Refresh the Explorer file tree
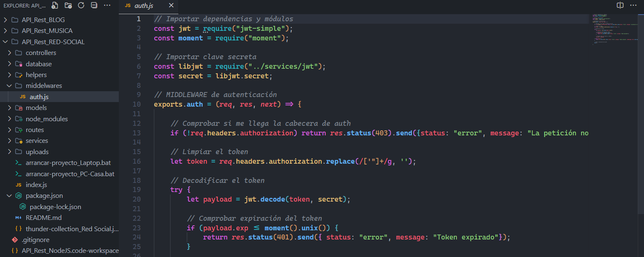 pyautogui.click(x=81, y=5)
